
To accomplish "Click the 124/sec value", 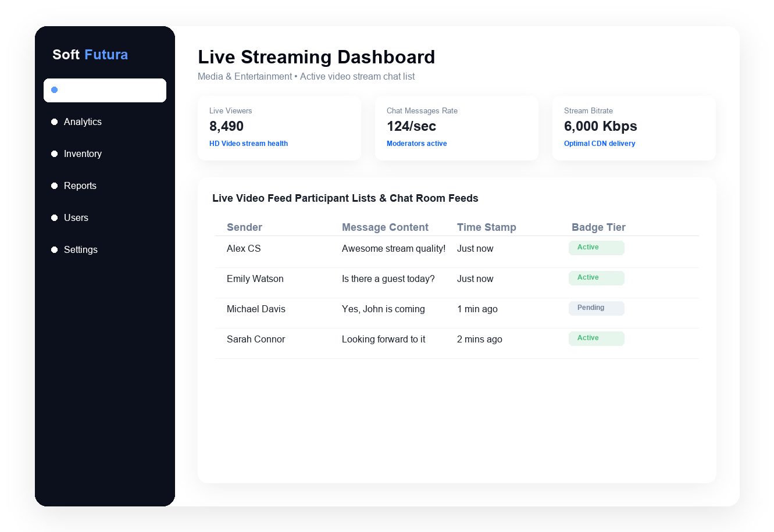I will 411,126.
